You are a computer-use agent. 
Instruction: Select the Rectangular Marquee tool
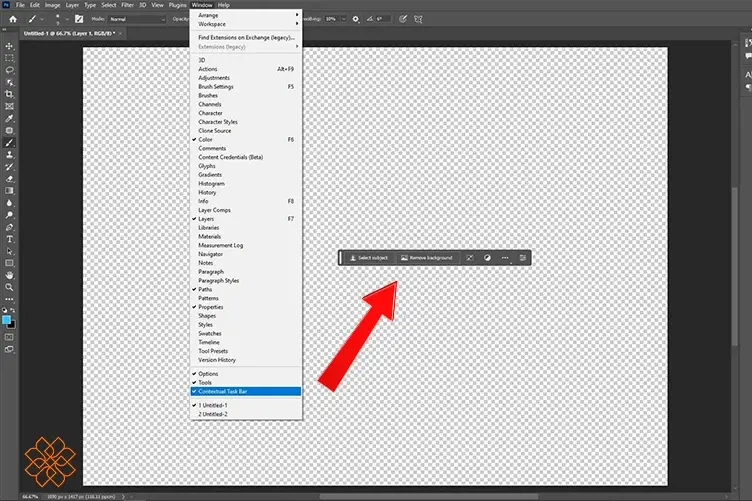coord(9,58)
